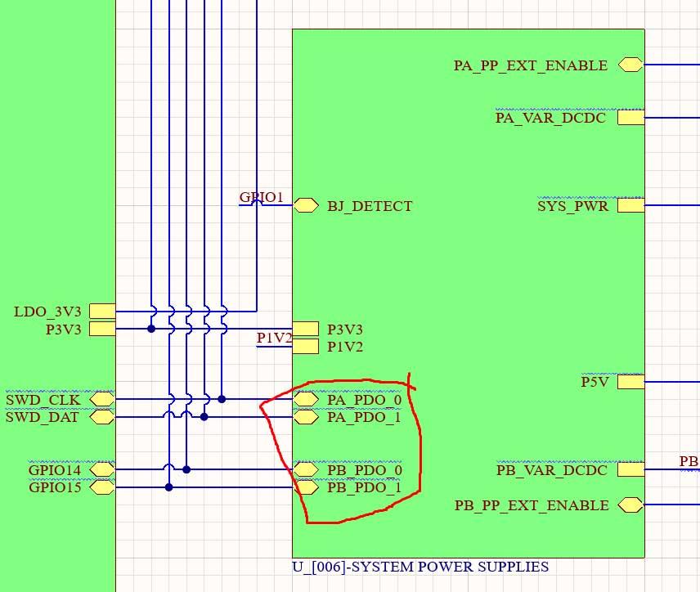Select the BJ_DETECT sheet entry port
700x592 pixels.
[x=306, y=206]
